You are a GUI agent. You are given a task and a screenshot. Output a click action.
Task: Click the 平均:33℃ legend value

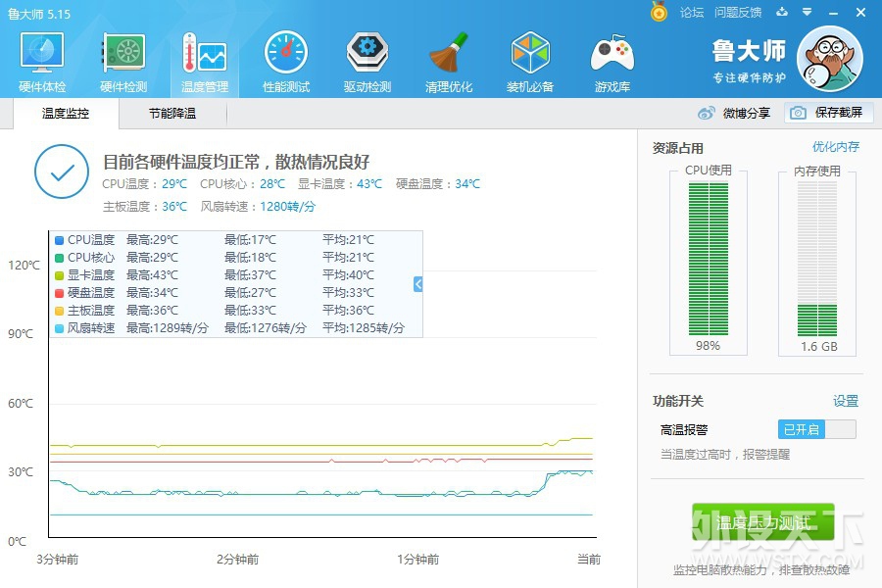pos(348,293)
